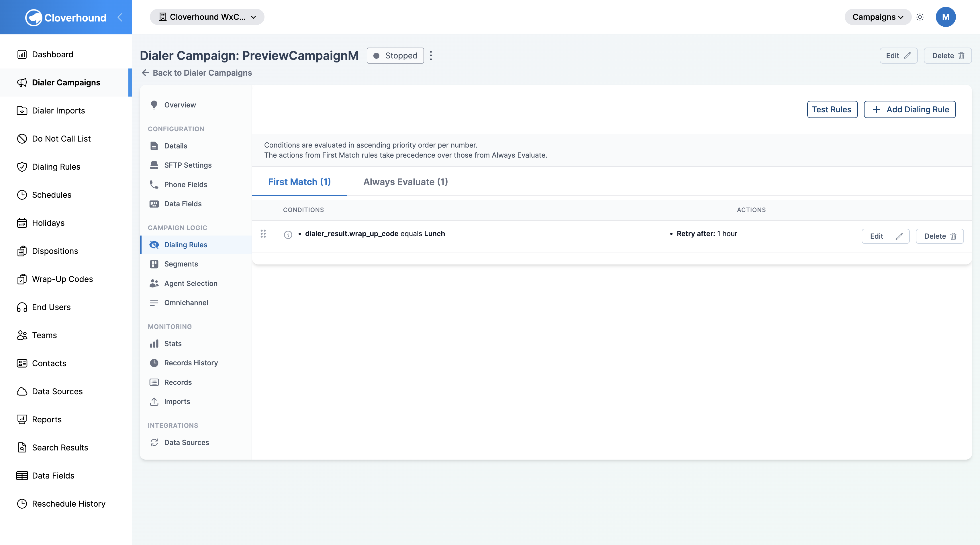
Task: Click the Teams people icon
Action: pos(22,335)
